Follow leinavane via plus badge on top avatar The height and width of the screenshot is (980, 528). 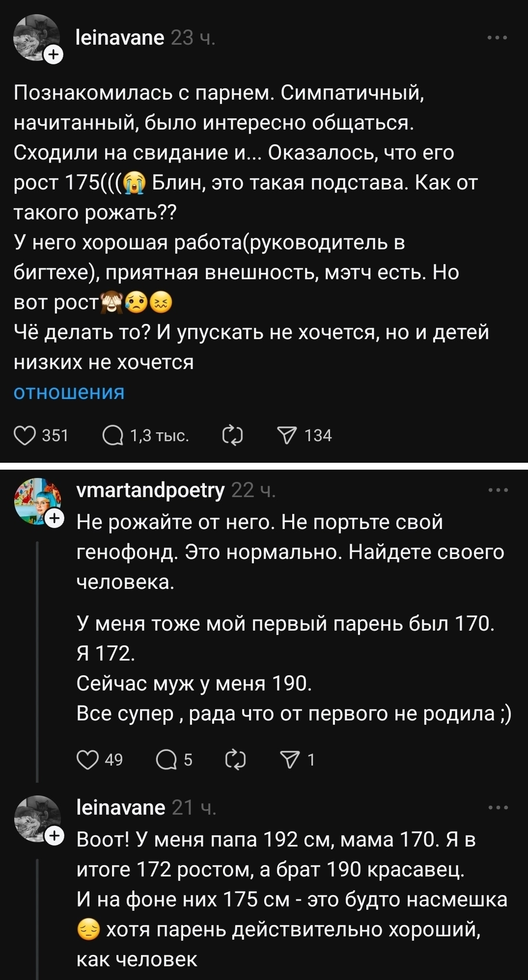pos(54,54)
